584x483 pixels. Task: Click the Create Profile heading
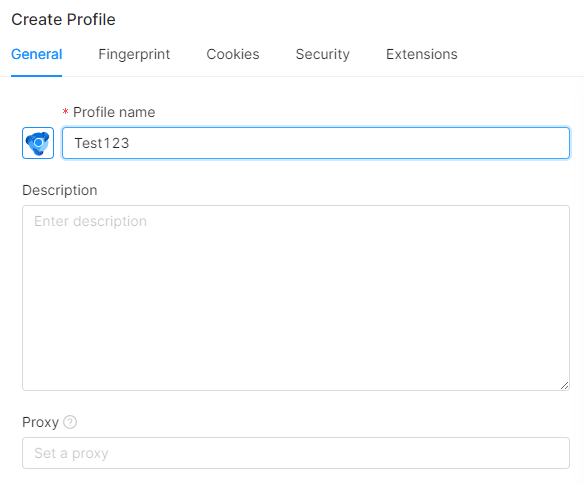[x=63, y=19]
